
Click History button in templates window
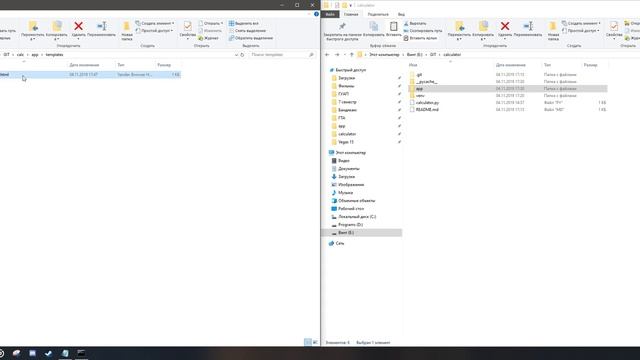(x=209, y=38)
